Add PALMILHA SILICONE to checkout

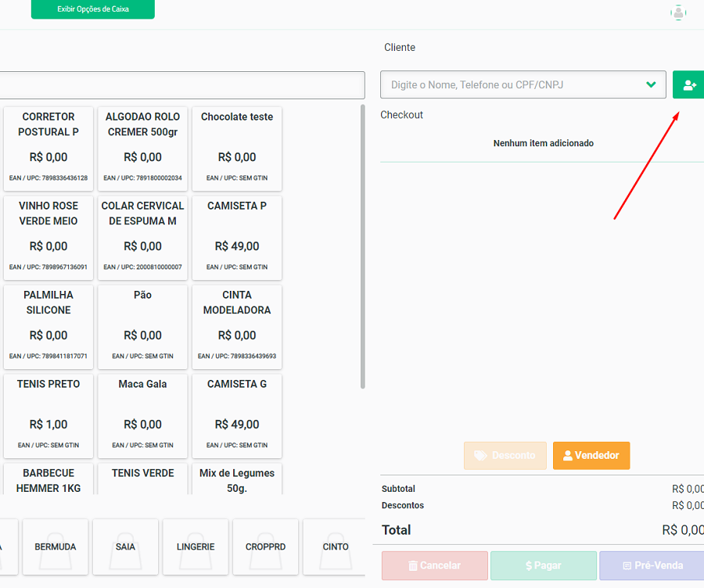(48, 327)
